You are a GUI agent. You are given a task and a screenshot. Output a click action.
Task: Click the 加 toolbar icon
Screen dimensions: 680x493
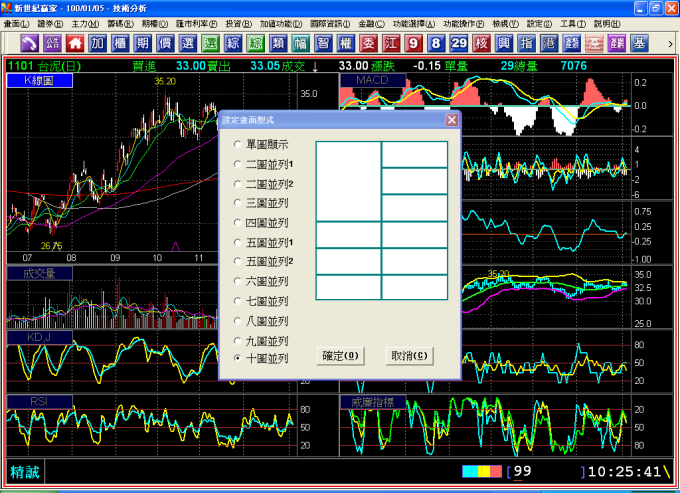coord(97,43)
